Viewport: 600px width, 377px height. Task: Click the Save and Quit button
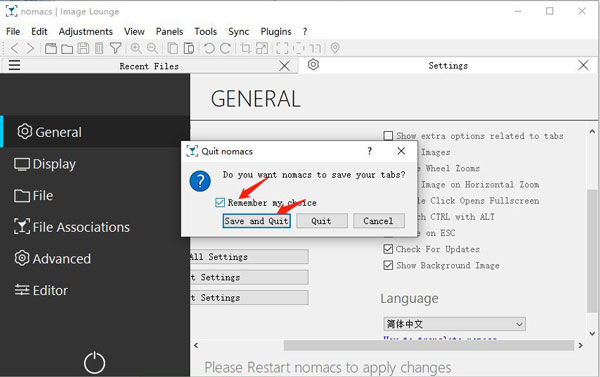click(x=256, y=221)
